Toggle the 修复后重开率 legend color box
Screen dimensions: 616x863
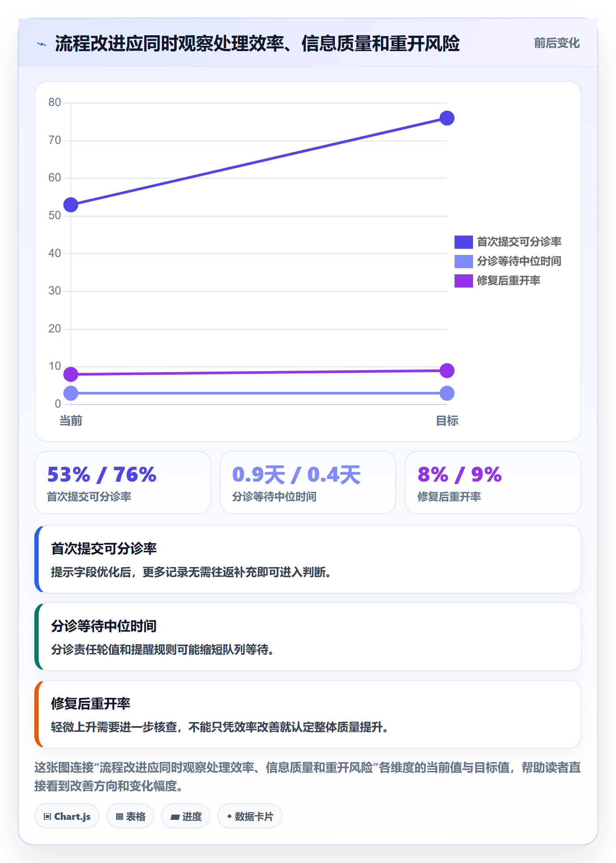point(463,281)
